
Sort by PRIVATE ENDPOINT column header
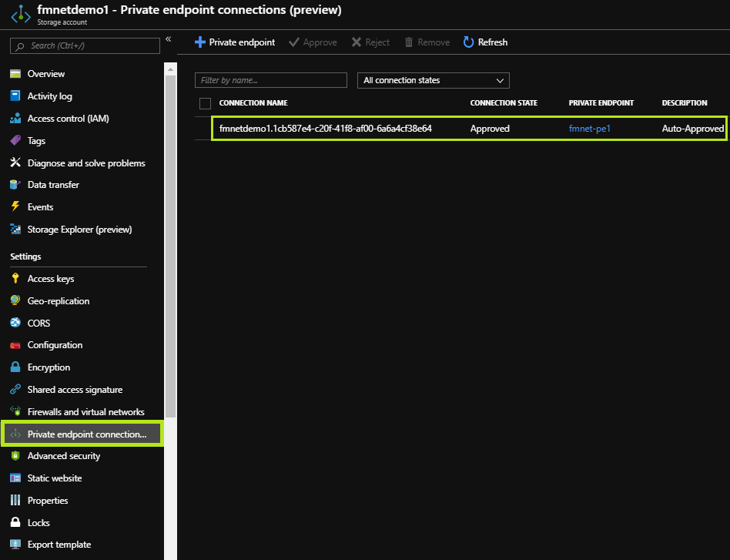click(601, 103)
